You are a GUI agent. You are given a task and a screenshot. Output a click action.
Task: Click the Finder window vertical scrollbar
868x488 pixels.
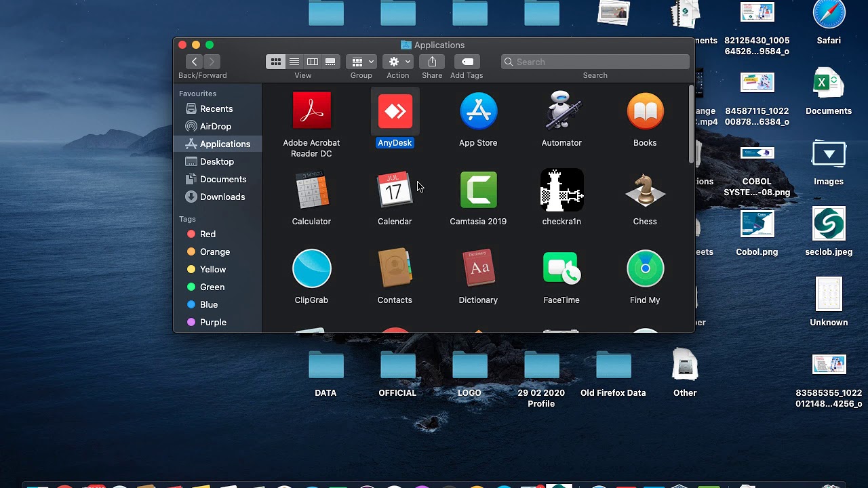coord(691,124)
